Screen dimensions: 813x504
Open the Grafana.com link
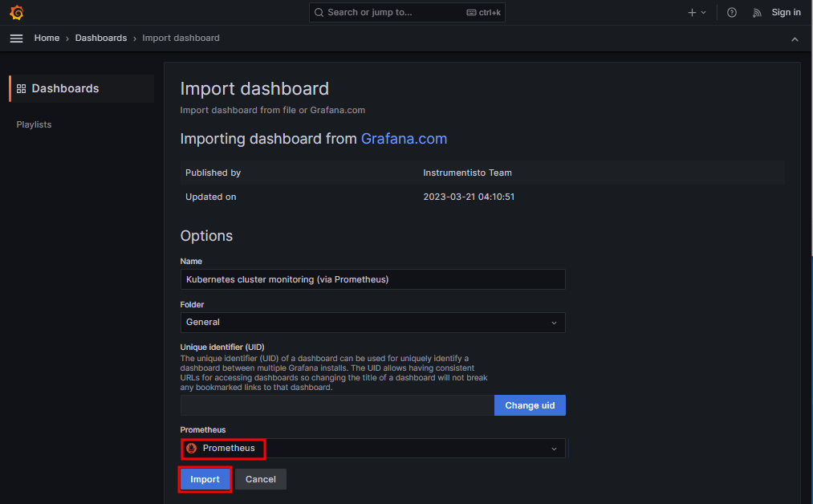[404, 139]
